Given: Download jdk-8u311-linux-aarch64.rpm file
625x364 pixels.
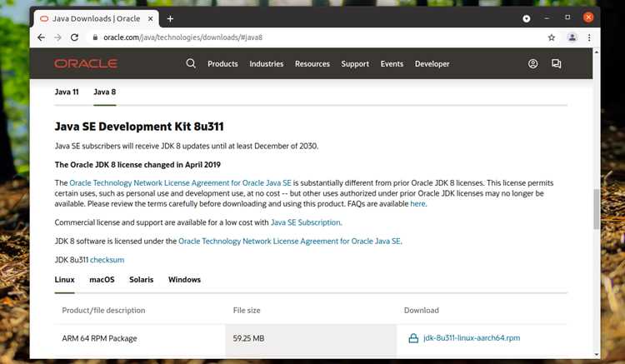Looking at the screenshot, I should point(471,337).
